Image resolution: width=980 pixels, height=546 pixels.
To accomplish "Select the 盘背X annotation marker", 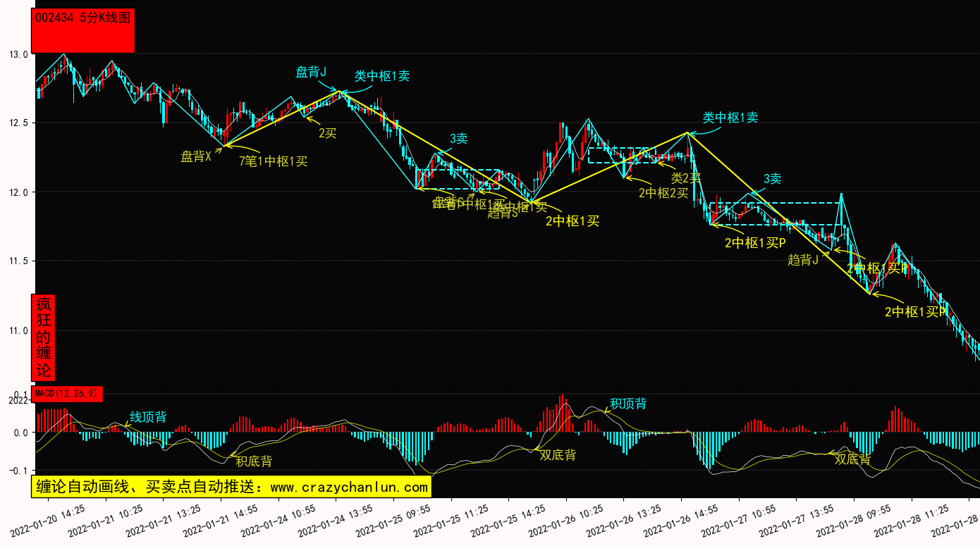I will click(x=196, y=156).
